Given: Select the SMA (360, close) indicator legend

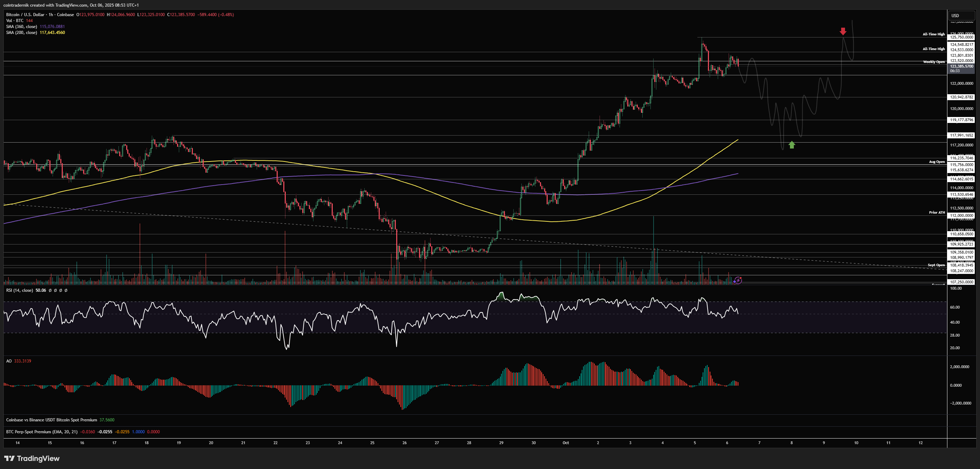Looking at the screenshot, I should click(x=22, y=27).
